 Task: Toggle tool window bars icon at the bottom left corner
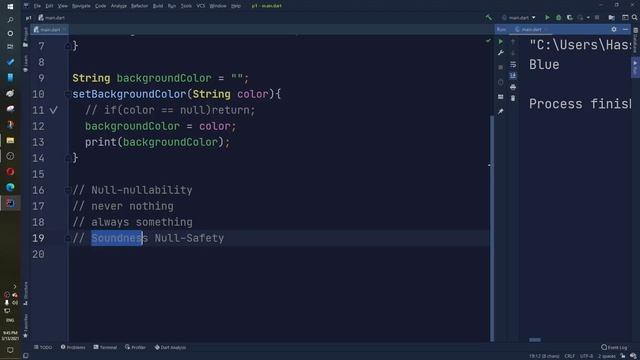tap(26, 356)
